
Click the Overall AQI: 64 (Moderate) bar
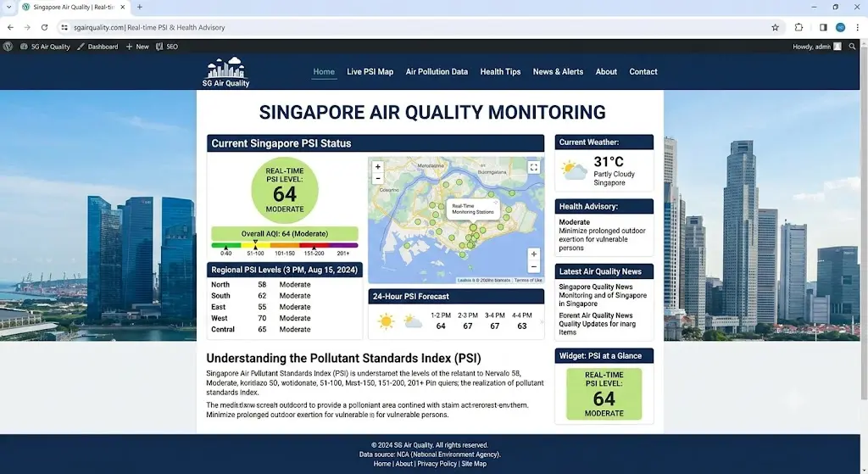285,234
